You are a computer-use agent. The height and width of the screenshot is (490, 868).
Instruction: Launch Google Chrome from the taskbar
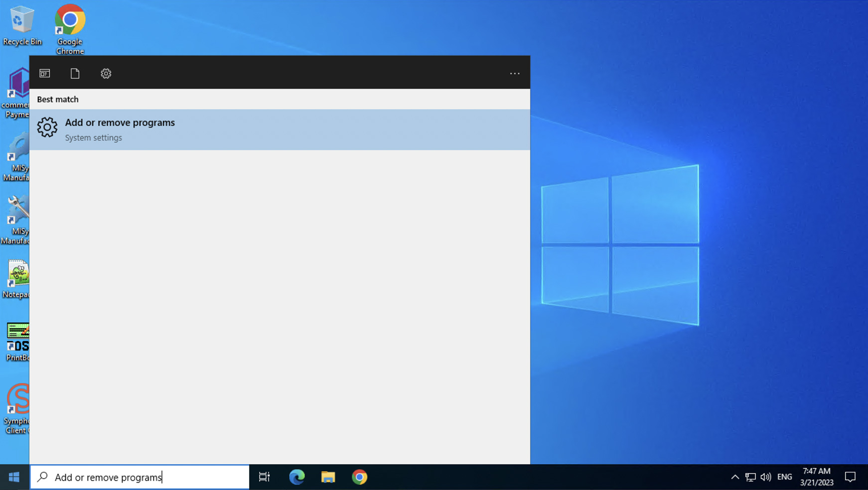359,477
